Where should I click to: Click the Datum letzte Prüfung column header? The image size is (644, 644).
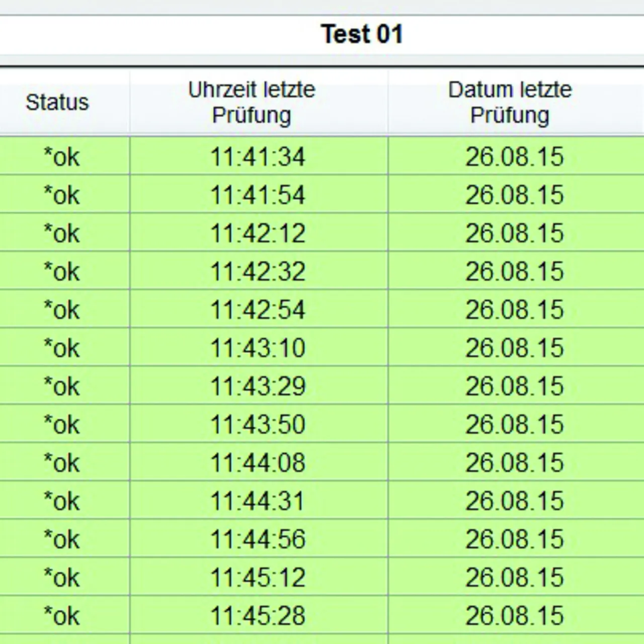(510, 102)
